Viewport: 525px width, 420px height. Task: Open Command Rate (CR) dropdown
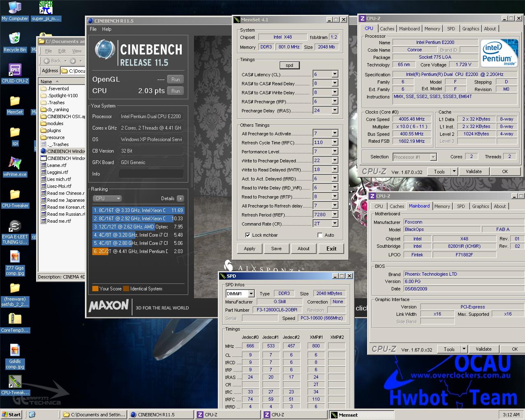[x=335, y=224]
